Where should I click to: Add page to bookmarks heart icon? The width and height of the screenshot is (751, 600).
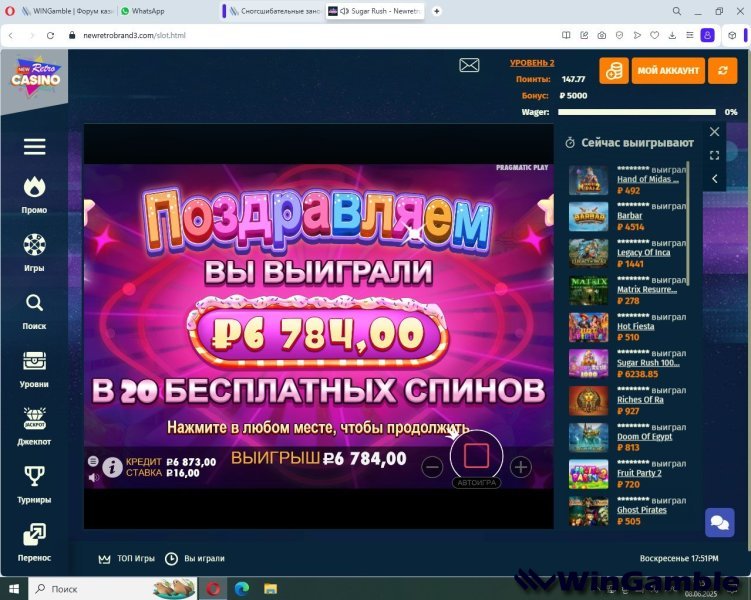[654, 35]
